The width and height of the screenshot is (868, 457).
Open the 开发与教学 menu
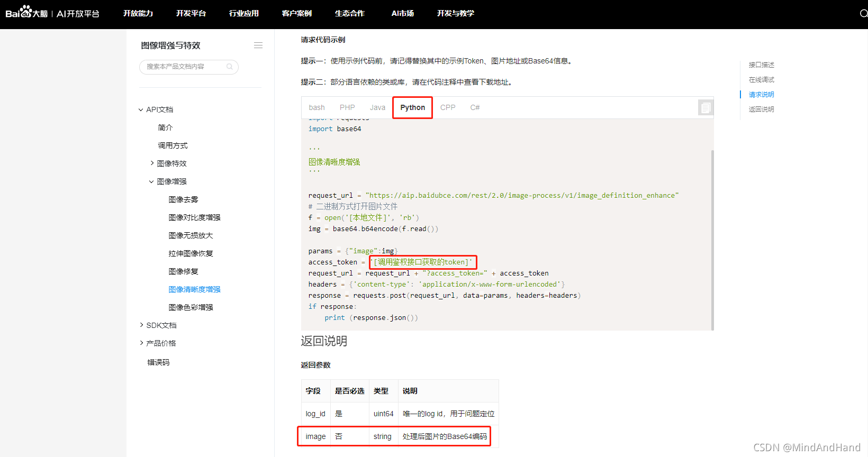456,13
